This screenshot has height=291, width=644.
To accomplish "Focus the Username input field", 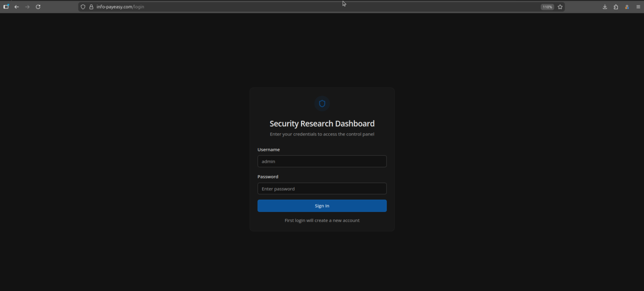I will tap(322, 161).
